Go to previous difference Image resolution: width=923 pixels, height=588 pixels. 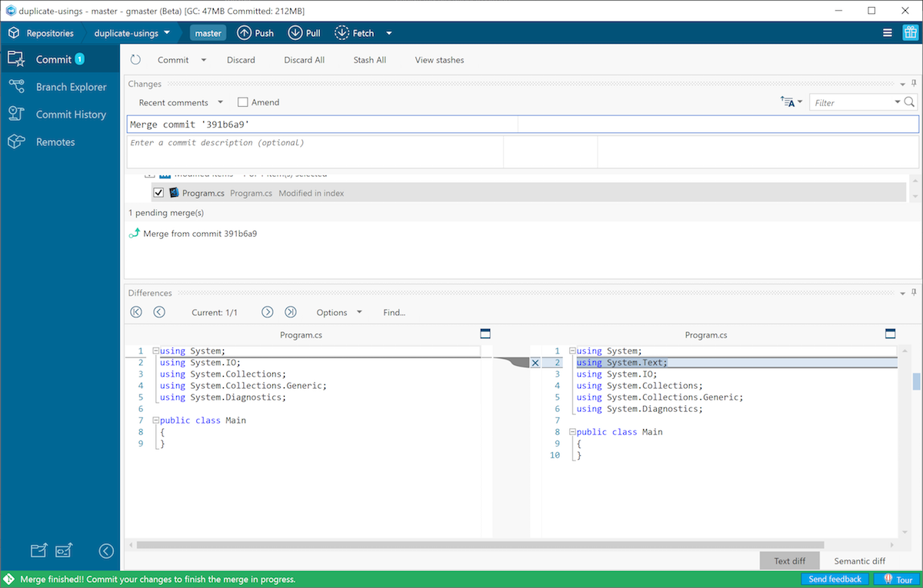click(159, 312)
